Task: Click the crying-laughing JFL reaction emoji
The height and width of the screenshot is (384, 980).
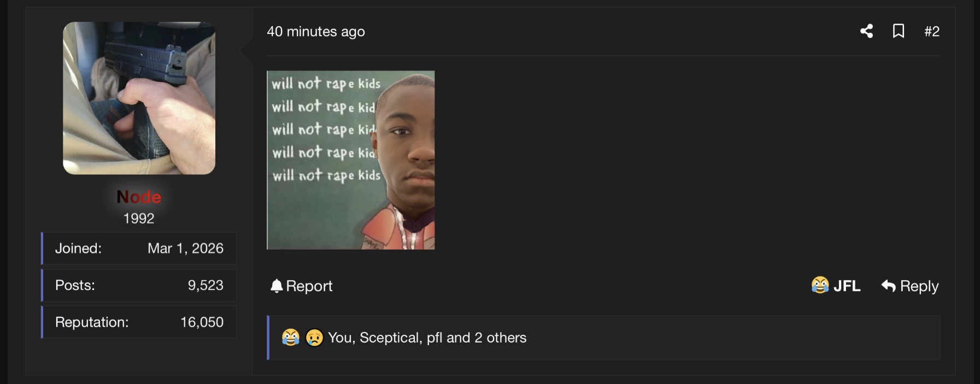Action: point(820,285)
